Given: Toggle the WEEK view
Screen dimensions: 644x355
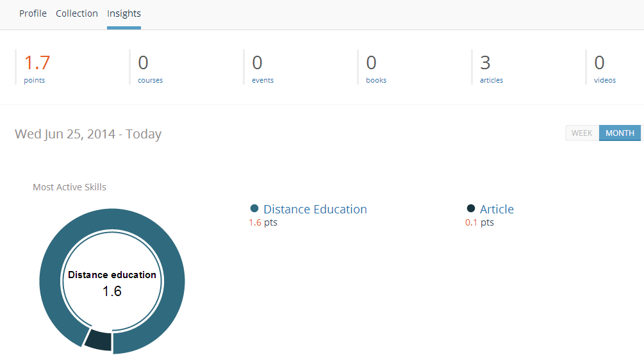Looking at the screenshot, I should click(582, 133).
